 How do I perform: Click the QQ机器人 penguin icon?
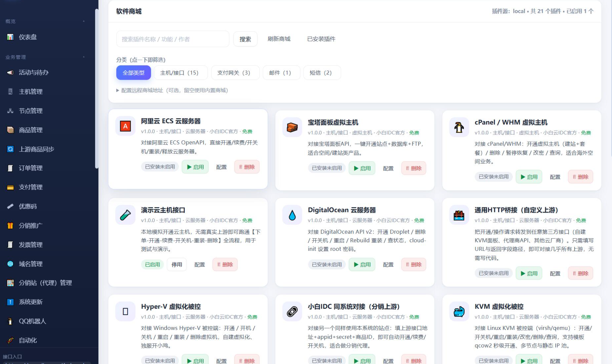coord(10,321)
